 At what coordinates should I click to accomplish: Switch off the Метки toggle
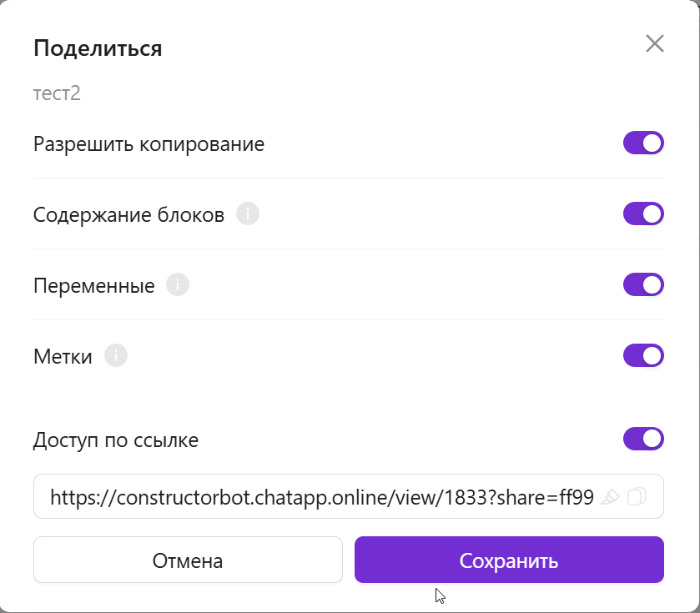[x=643, y=355]
